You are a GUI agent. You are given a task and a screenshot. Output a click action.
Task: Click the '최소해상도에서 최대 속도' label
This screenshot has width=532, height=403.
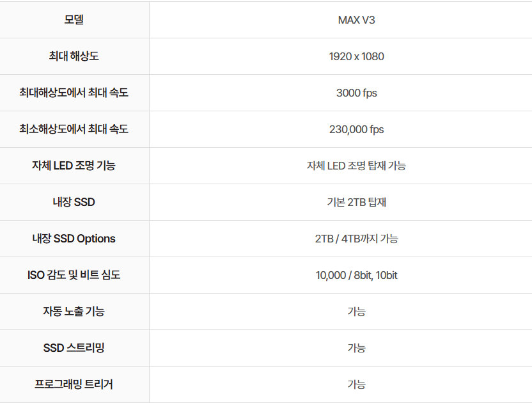click(74, 129)
